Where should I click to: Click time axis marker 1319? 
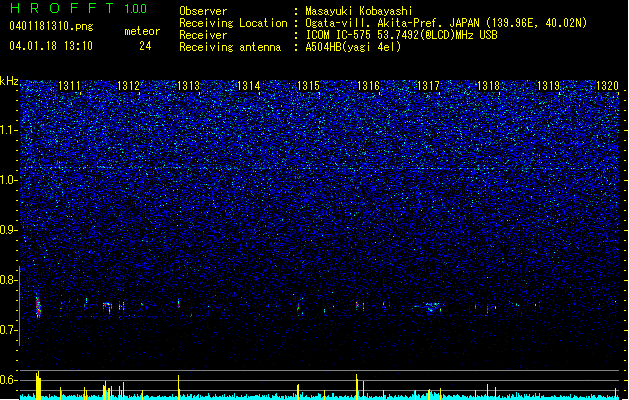(x=548, y=86)
